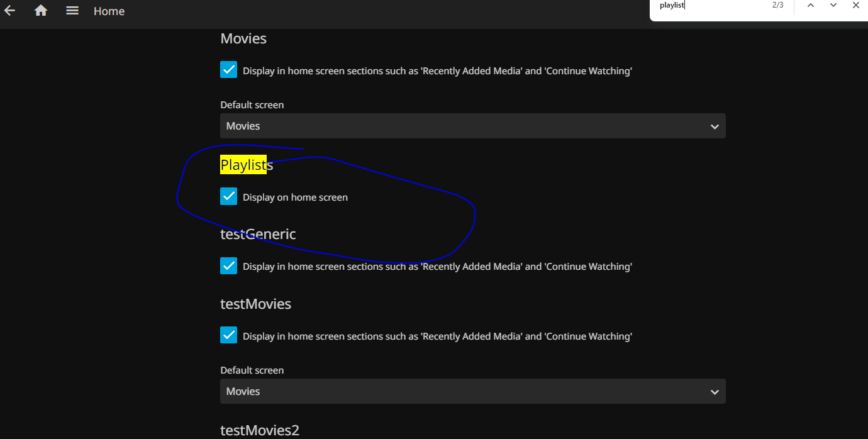868x439 pixels.
Task: Toggle testMovies home screen sections checkbox
Action: coord(229,335)
